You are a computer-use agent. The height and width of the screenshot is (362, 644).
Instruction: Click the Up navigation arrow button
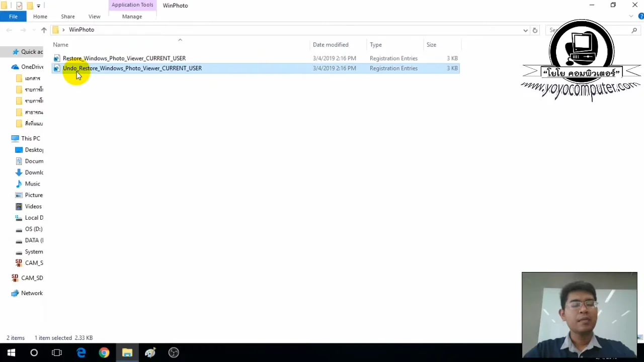coord(44,30)
